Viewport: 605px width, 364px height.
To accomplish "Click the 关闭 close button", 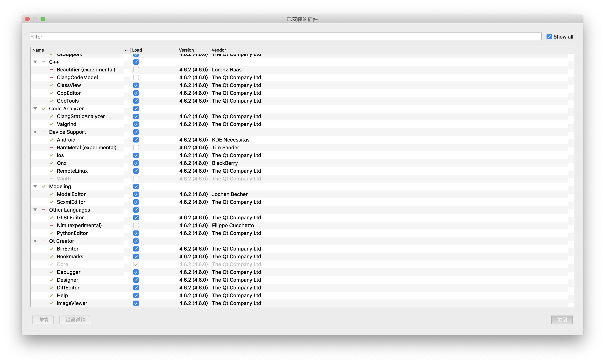I will [x=562, y=320].
